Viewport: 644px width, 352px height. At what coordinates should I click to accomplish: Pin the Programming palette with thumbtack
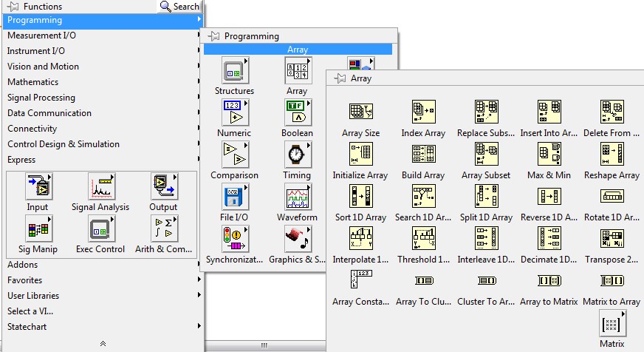coord(213,36)
